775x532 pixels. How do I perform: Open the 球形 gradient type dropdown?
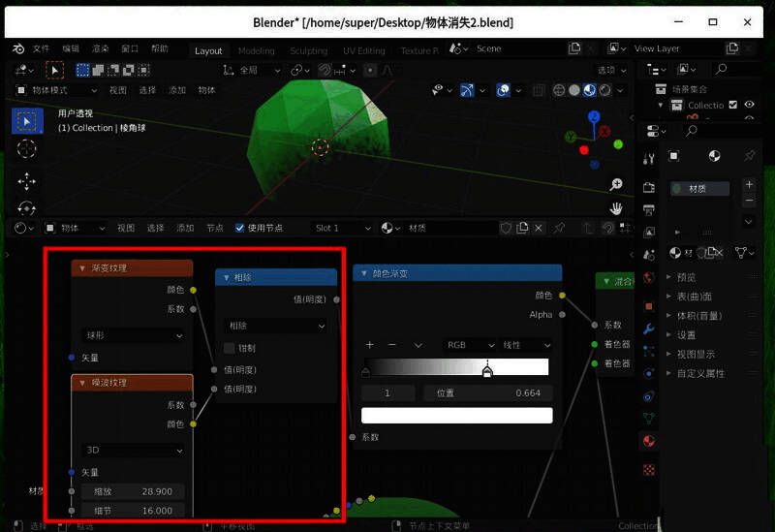point(134,335)
